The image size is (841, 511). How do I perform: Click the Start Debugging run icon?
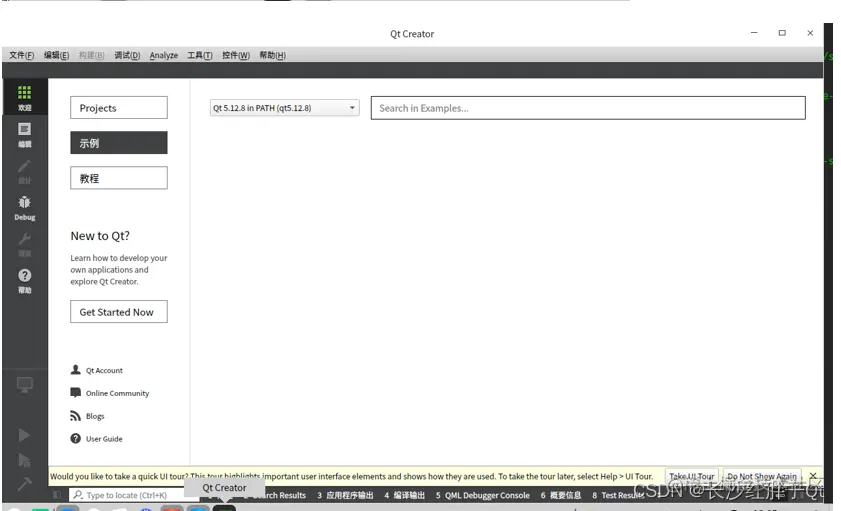point(25,460)
